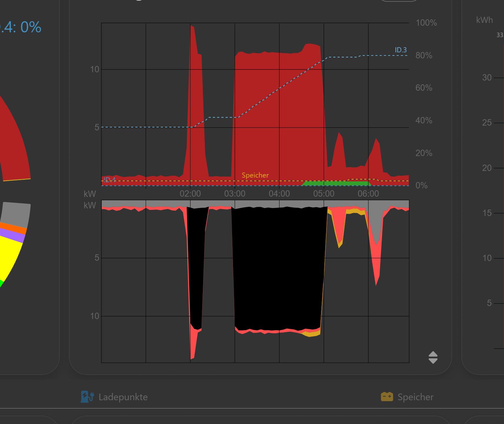Click the 15 kWh axis tick label
This screenshot has width=504, height=424.
(x=487, y=213)
